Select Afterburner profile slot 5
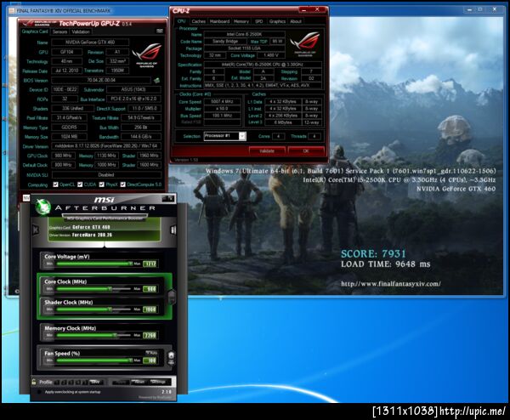This screenshot has height=420, width=510. tap(85, 383)
